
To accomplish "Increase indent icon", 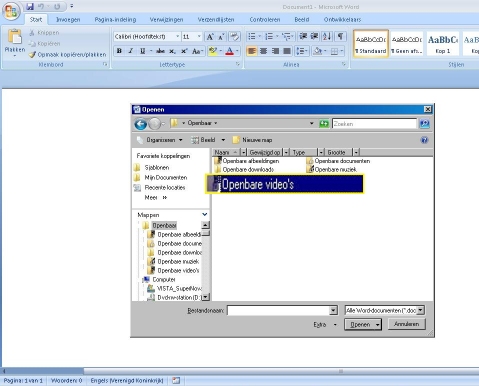I will (x=314, y=36).
